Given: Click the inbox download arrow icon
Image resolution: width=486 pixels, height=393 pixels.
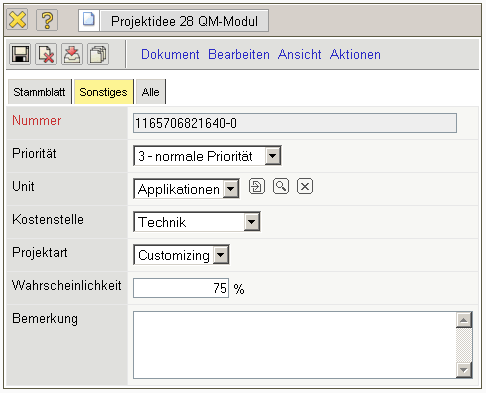Looking at the screenshot, I should point(72,54).
